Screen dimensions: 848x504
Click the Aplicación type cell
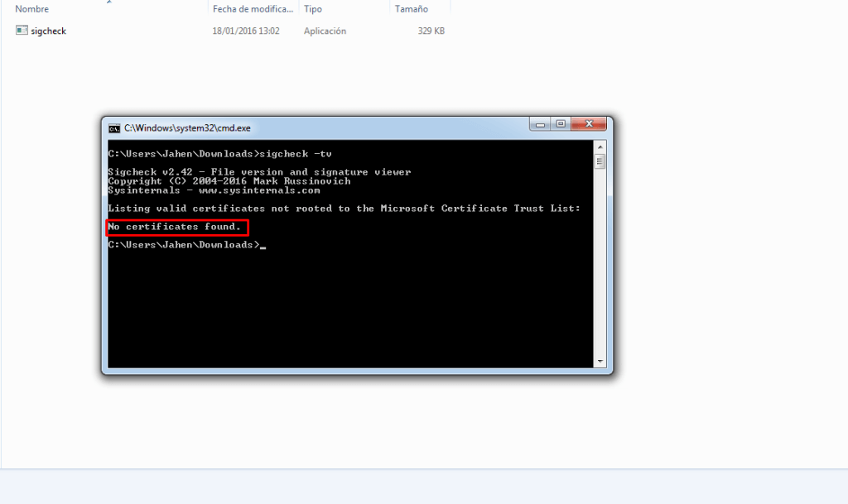[325, 31]
